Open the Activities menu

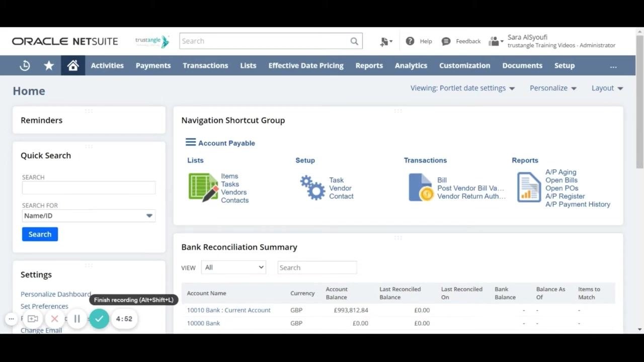click(107, 65)
